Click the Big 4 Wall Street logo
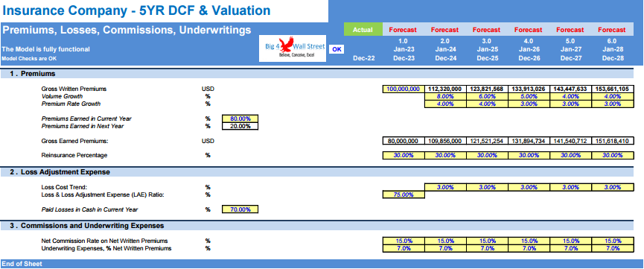The width and height of the screenshot is (644, 269). [x=293, y=48]
